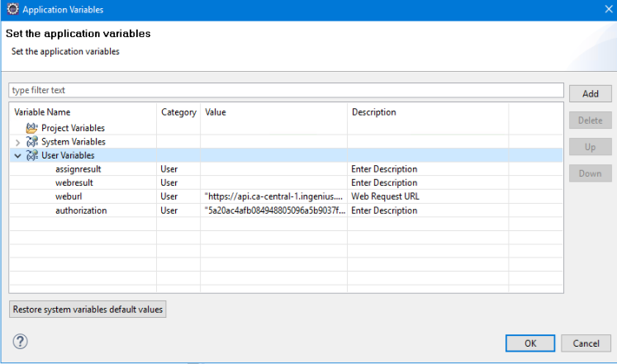Click Restore system variables default values
This screenshot has width=617, height=364.
click(88, 310)
